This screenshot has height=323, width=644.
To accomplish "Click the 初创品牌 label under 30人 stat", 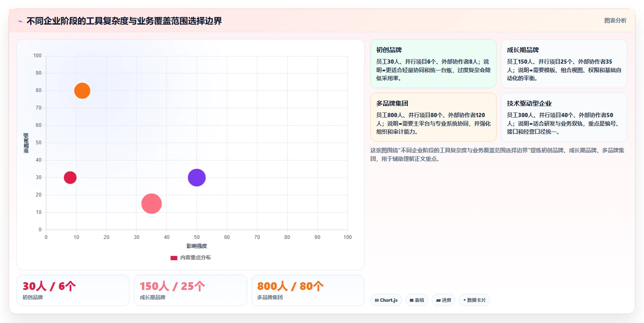I will tap(33, 298).
